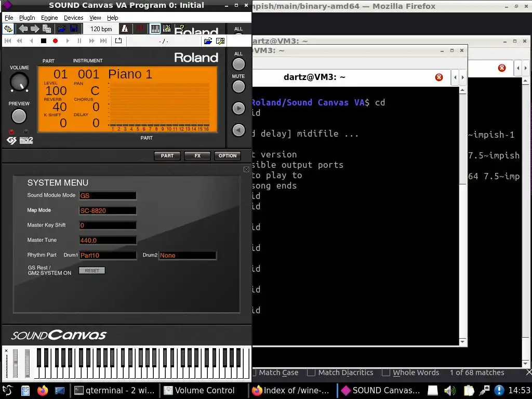Image resolution: width=532 pixels, height=399 pixels.
Task: Toggle the virtual keyboard icon in toolbar
Action: coord(155,29)
